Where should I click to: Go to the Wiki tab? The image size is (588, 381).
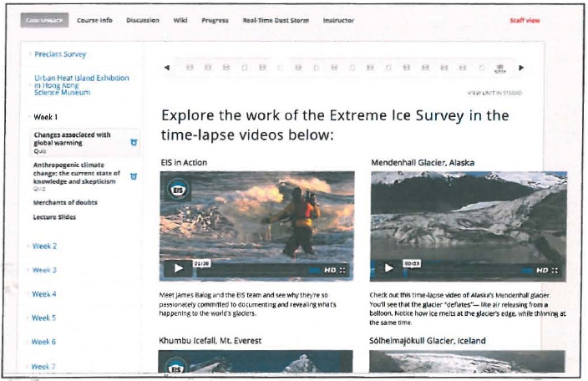tap(180, 20)
